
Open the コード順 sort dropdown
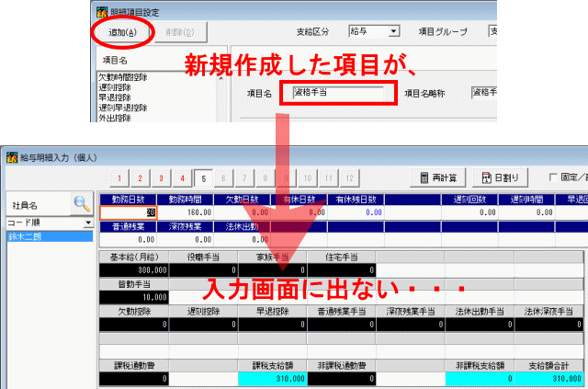[88, 223]
